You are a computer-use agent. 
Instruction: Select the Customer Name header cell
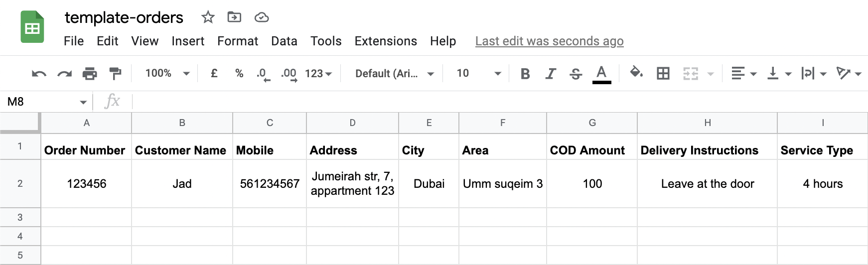coord(182,150)
